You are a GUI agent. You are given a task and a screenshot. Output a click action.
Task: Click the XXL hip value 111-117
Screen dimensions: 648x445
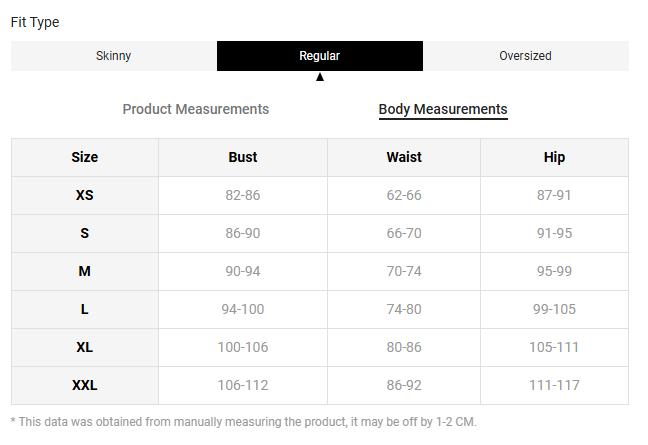coord(554,385)
